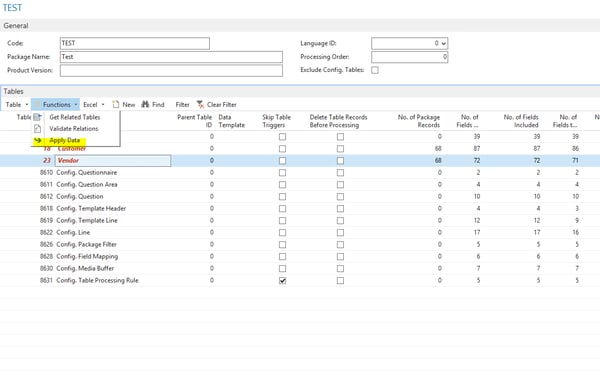Select the Config. Template Line row
This screenshot has height=381, width=600.
(300, 220)
